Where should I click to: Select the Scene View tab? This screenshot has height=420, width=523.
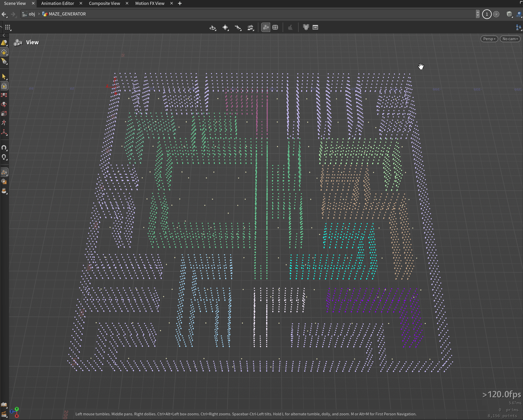(15, 3)
